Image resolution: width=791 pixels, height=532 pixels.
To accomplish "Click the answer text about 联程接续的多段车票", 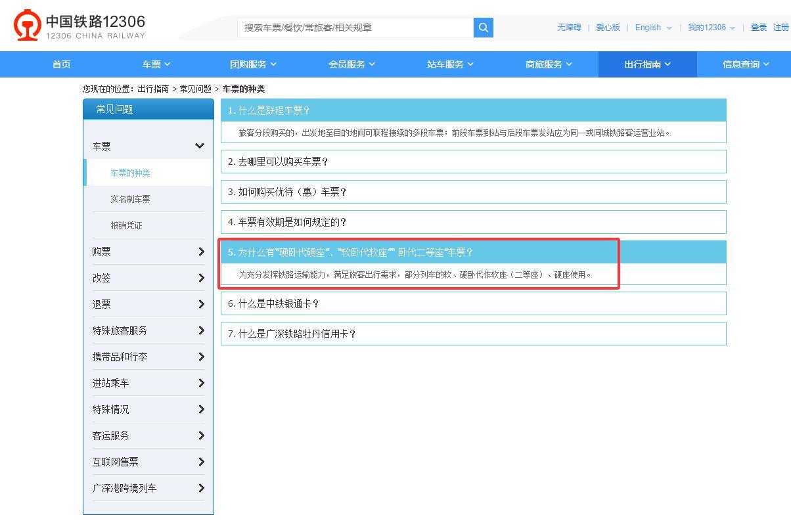I will coord(454,133).
